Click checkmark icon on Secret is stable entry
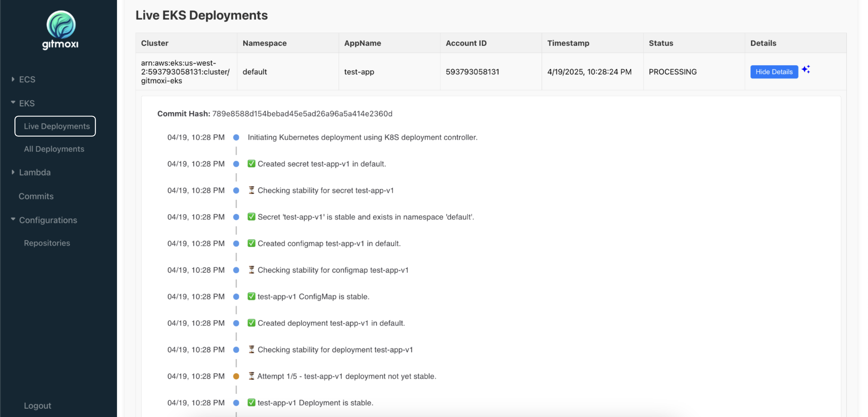 tap(251, 217)
